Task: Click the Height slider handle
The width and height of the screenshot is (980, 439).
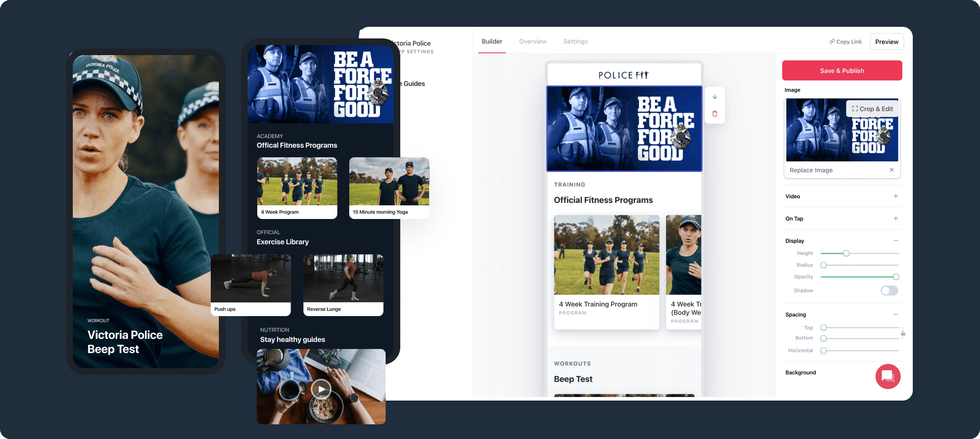Action: tap(846, 253)
